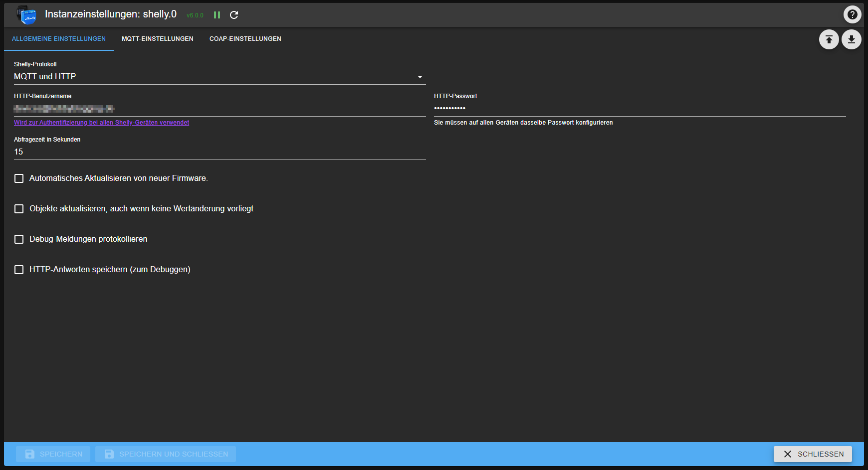Select the Allgemeine Einstellungen tab

point(59,39)
